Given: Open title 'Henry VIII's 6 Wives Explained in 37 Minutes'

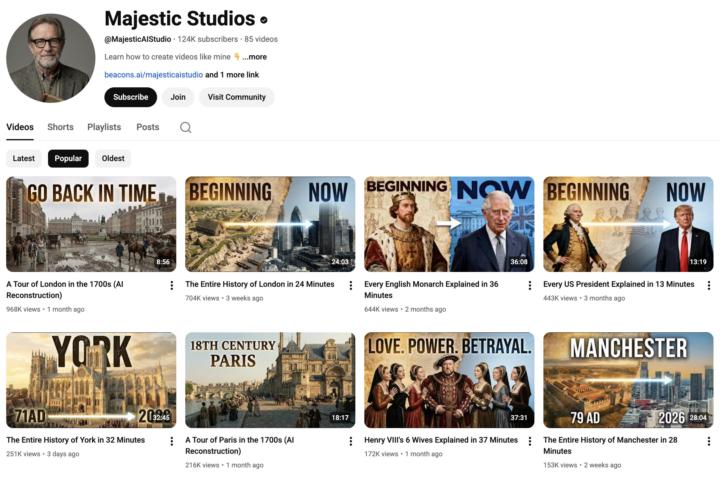Looking at the screenshot, I should coord(441,440).
